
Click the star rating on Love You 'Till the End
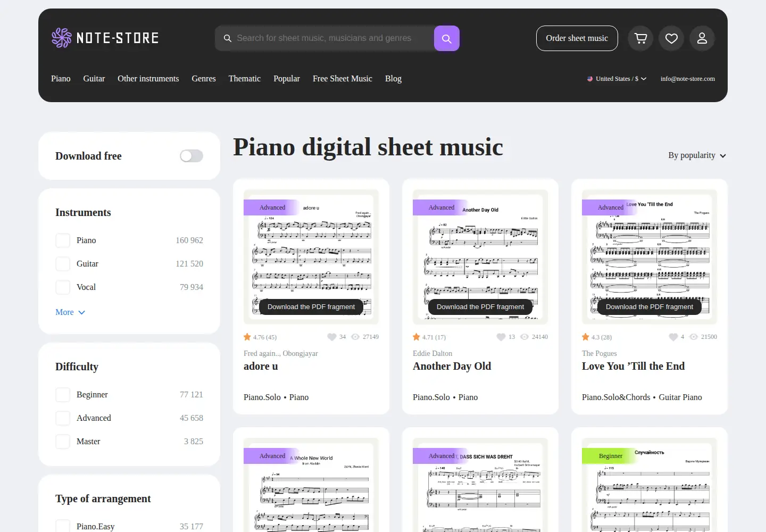point(586,337)
